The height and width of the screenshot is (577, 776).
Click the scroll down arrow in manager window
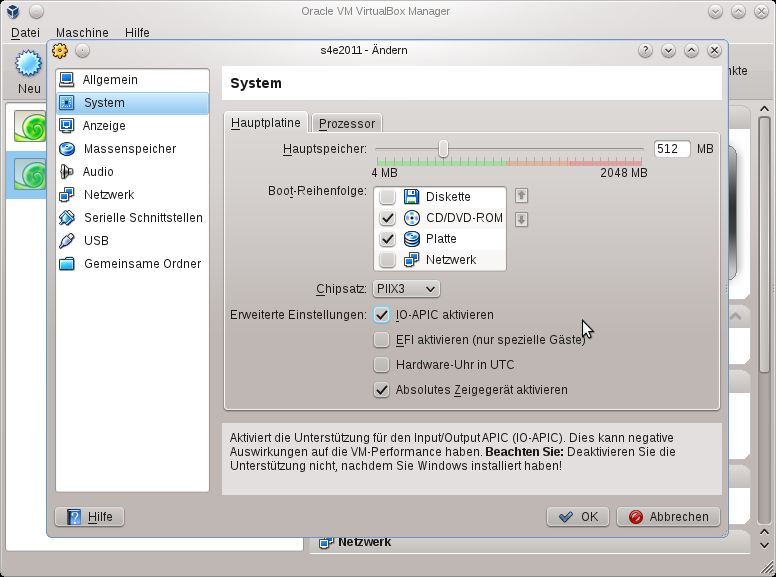pyautogui.click(x=764, y=545)
